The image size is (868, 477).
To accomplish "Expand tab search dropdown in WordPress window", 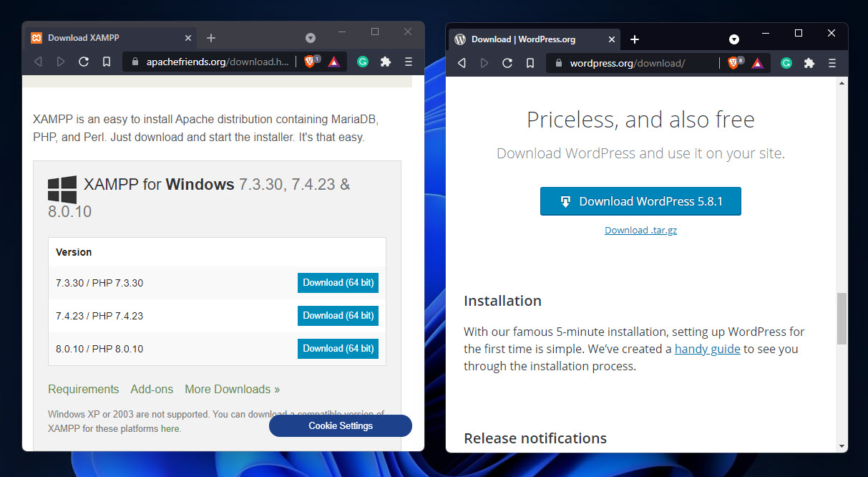I will (734, 39).
